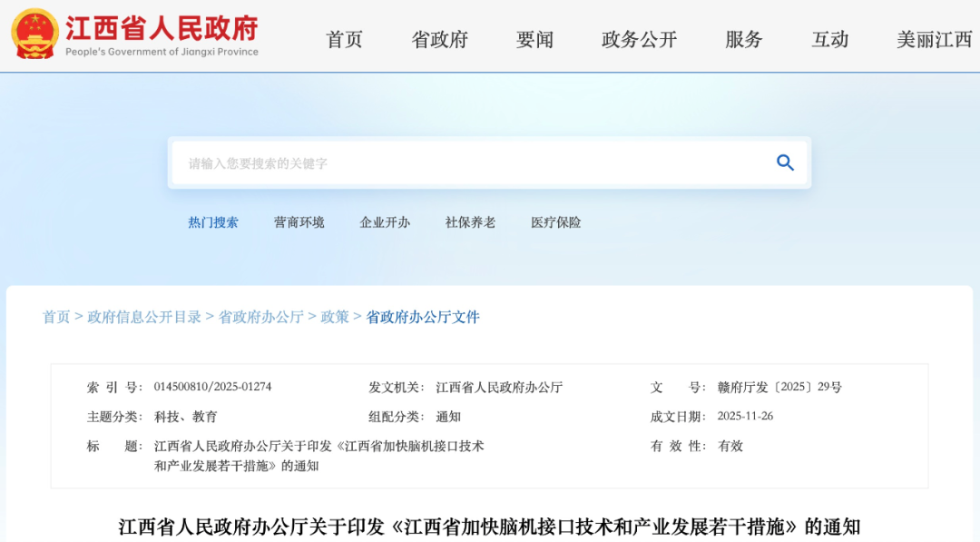Open the 首页 navigation menu item
The height and width of the screenshot is (542, 980).
[342, 40]
